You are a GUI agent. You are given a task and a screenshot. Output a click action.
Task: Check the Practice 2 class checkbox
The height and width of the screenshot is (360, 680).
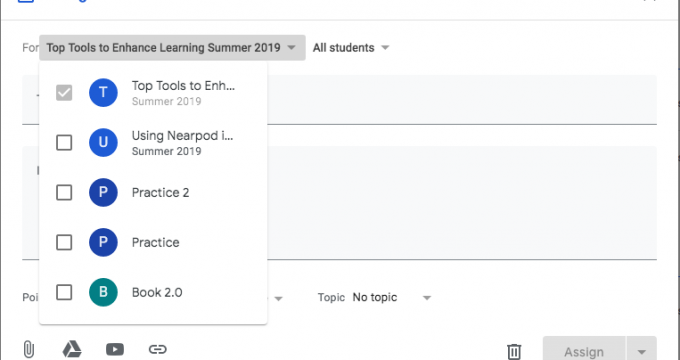[x=64, y=192]
